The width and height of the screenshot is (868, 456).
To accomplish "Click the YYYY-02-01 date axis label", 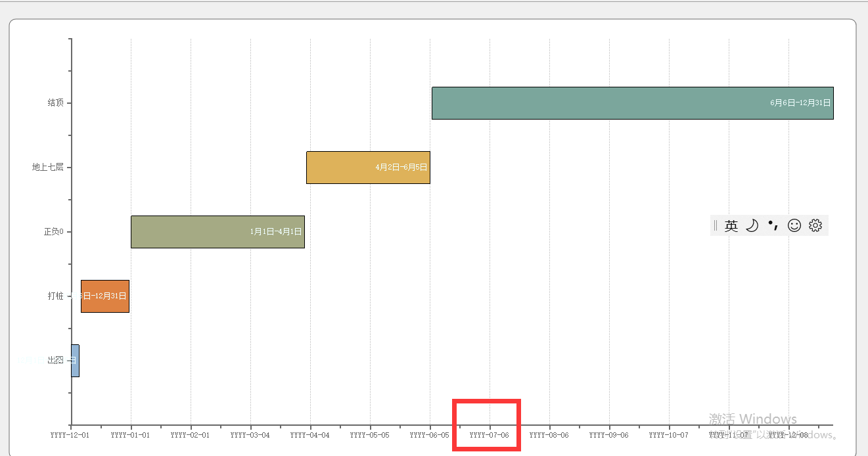I will tap(190, 435).
